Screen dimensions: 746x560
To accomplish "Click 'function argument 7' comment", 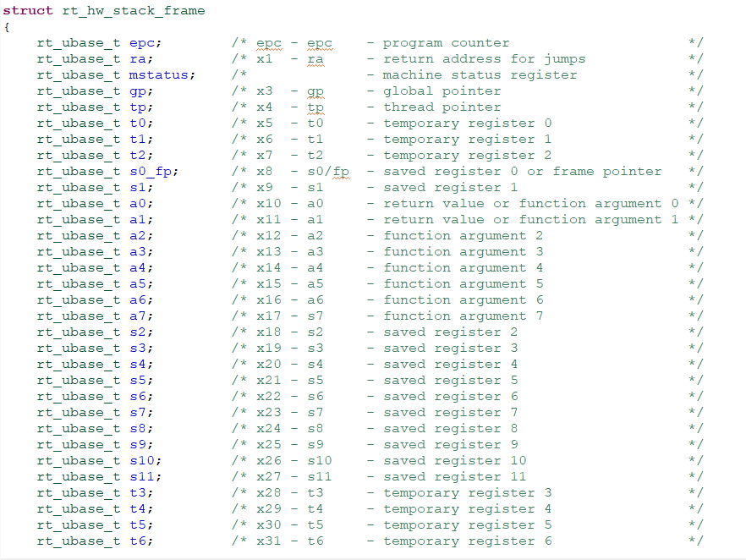I will (x=464, y=316).
